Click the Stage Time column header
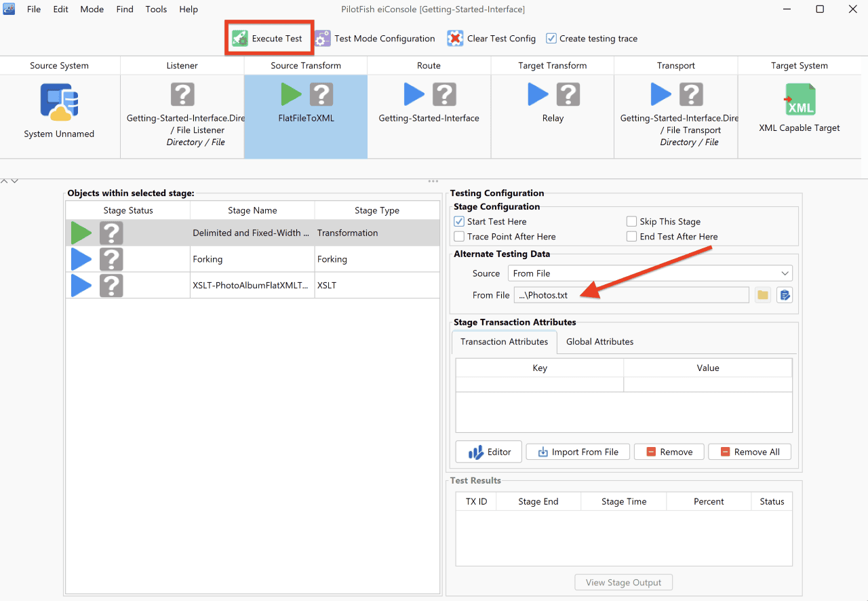Screen dimensions: 868x601 click(624, 501)
